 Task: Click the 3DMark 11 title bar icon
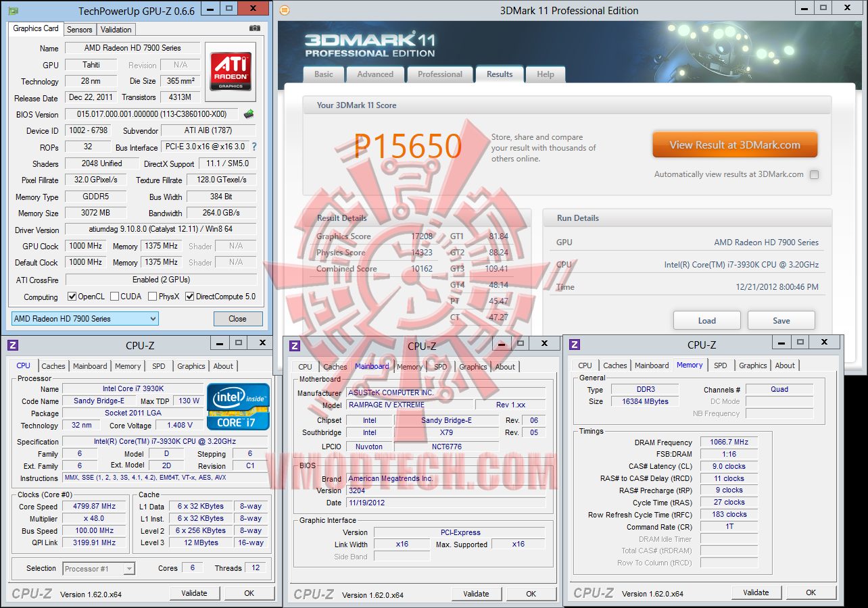(x=285, y=10)
